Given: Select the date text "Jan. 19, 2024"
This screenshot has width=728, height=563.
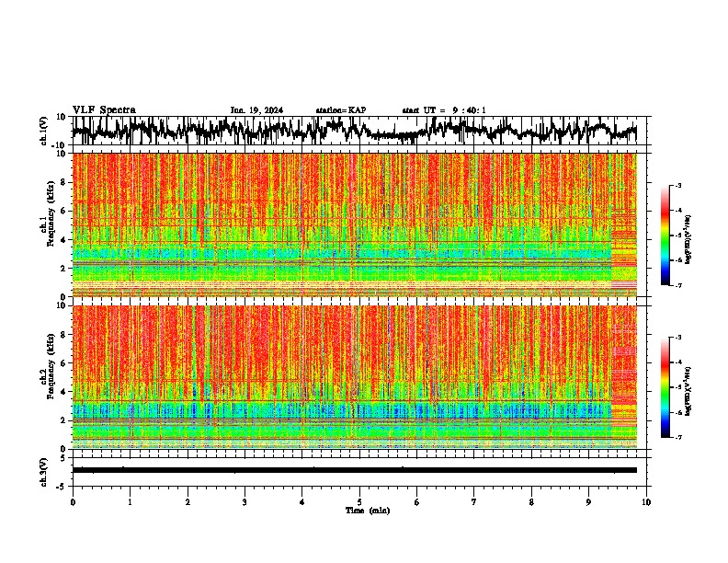Looking at the screenshot, I should click(x=256, y=110).
